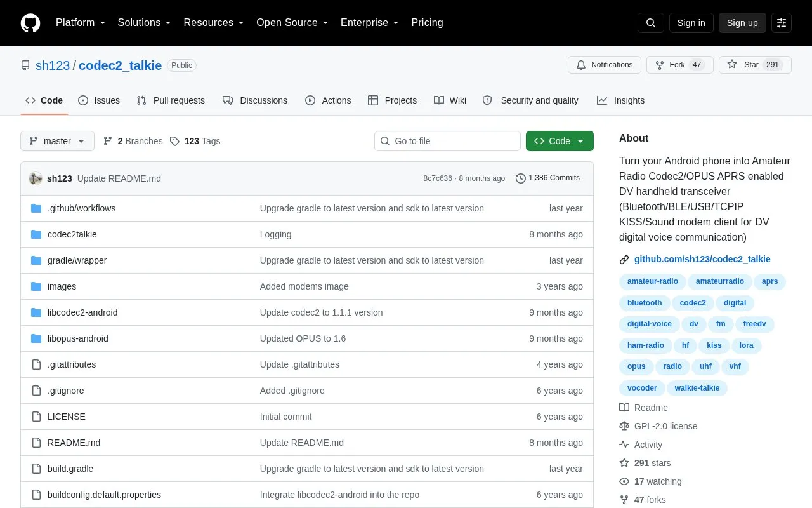
Task: Open the Activity link in sidebar
Action: [x=641, y=444]
